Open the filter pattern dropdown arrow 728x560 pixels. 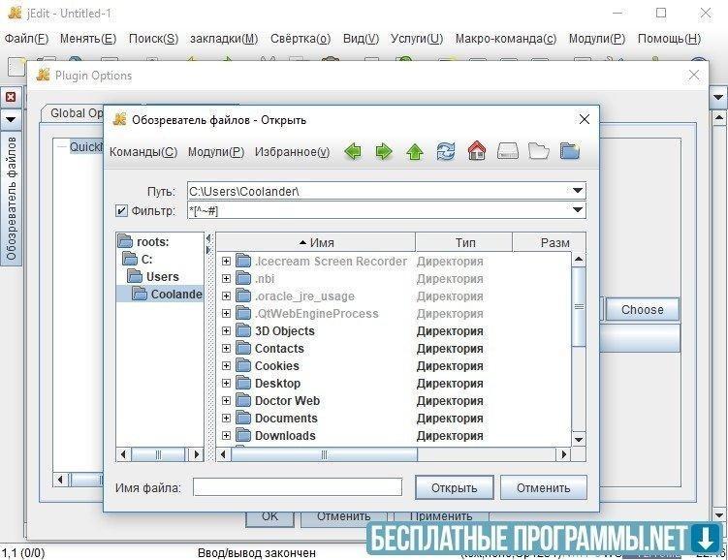(x=579, y=210)
